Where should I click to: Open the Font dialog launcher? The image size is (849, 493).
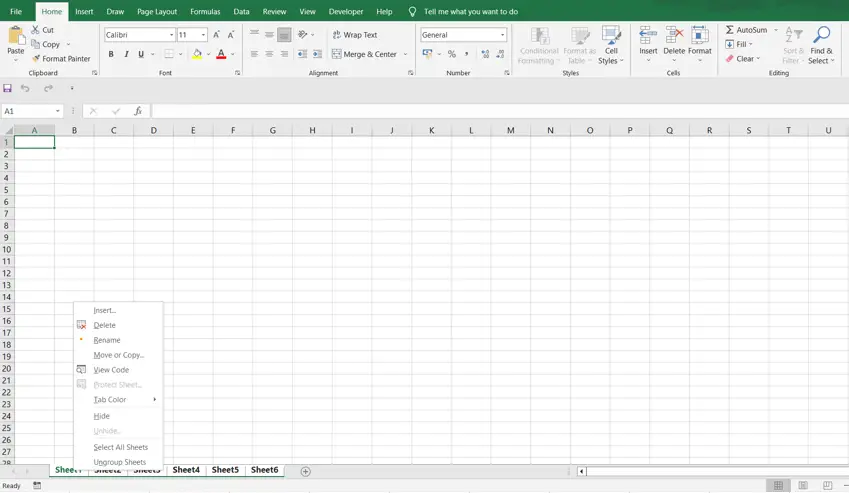(x=237, y=73)
